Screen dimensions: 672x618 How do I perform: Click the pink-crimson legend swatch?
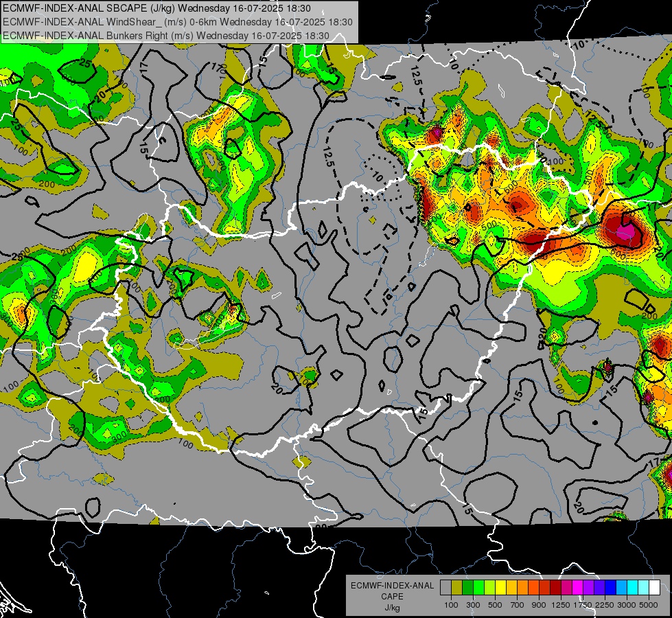(567, 588)
